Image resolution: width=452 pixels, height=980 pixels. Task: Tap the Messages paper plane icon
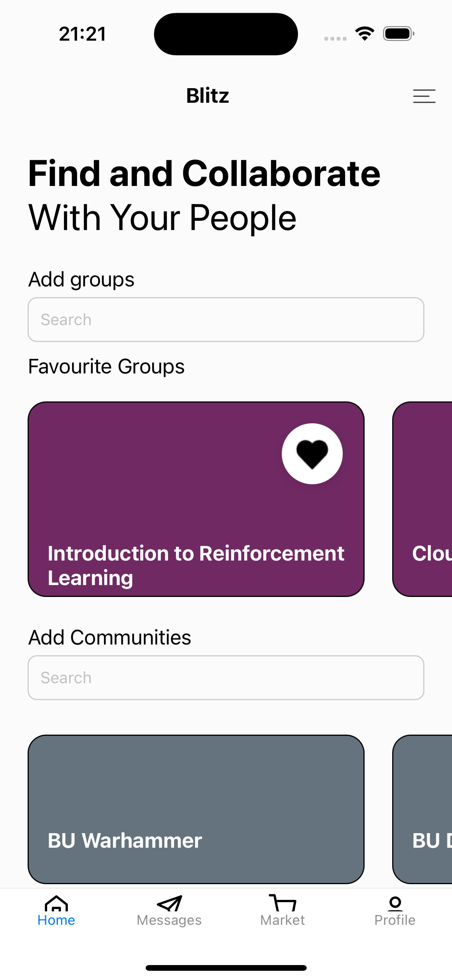pos(169,903)
